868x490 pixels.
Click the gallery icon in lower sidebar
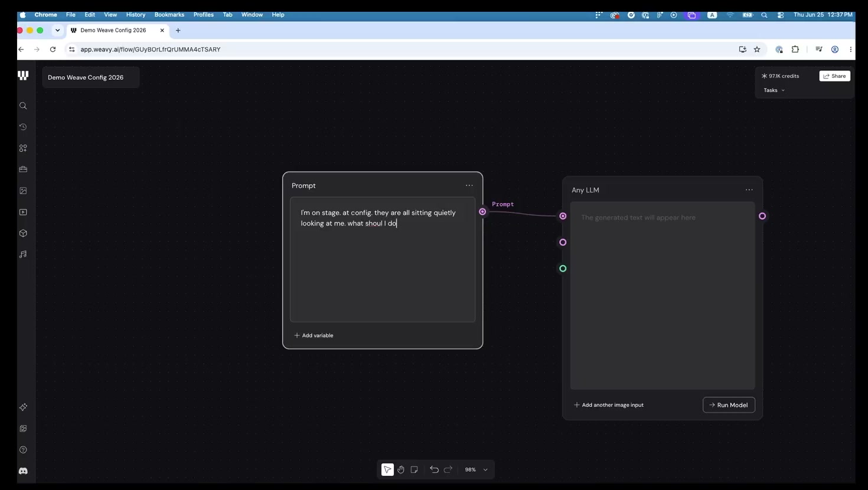[x=23, y=429]
